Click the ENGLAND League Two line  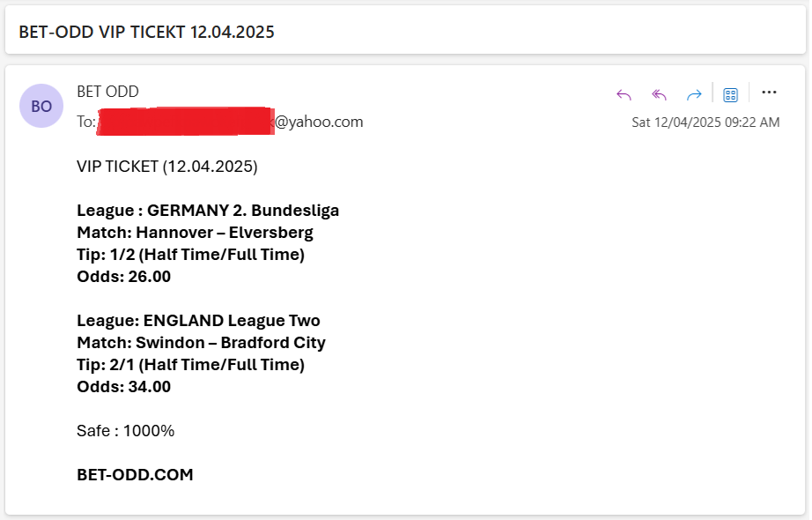pyautogui.click(x=198, y=321)
